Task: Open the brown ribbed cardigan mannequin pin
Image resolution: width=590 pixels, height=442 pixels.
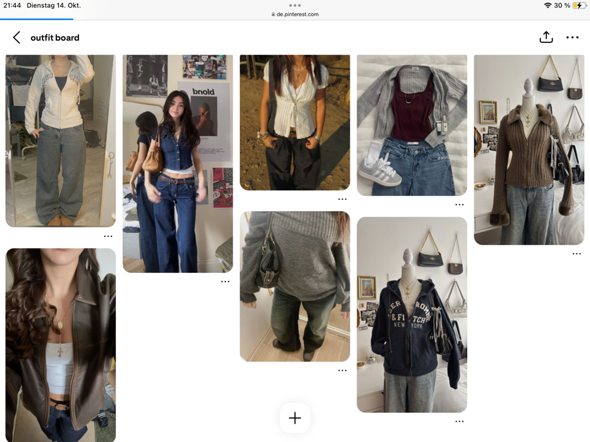Action: click(x=529, y=150)
